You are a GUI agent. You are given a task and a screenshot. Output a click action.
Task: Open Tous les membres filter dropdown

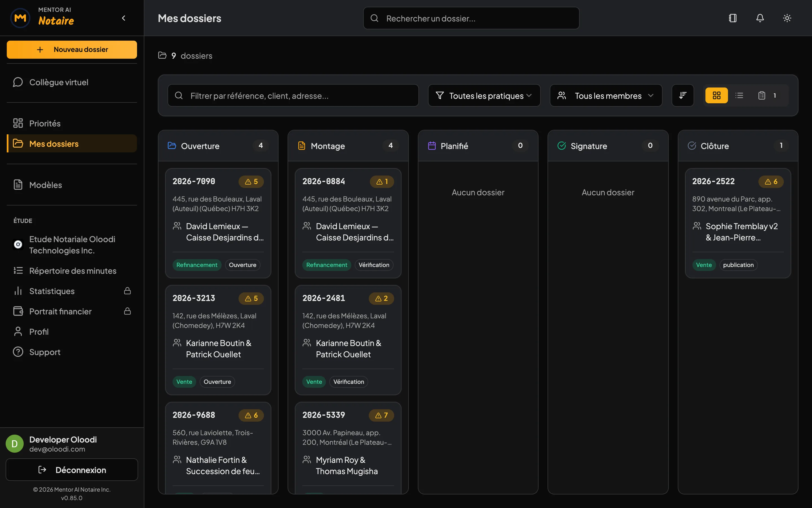606,95
